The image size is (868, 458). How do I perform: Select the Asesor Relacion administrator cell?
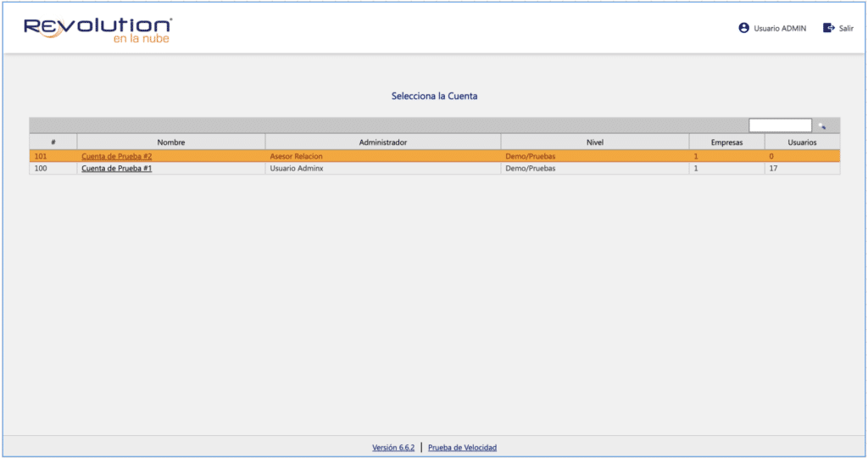point(296,157)
